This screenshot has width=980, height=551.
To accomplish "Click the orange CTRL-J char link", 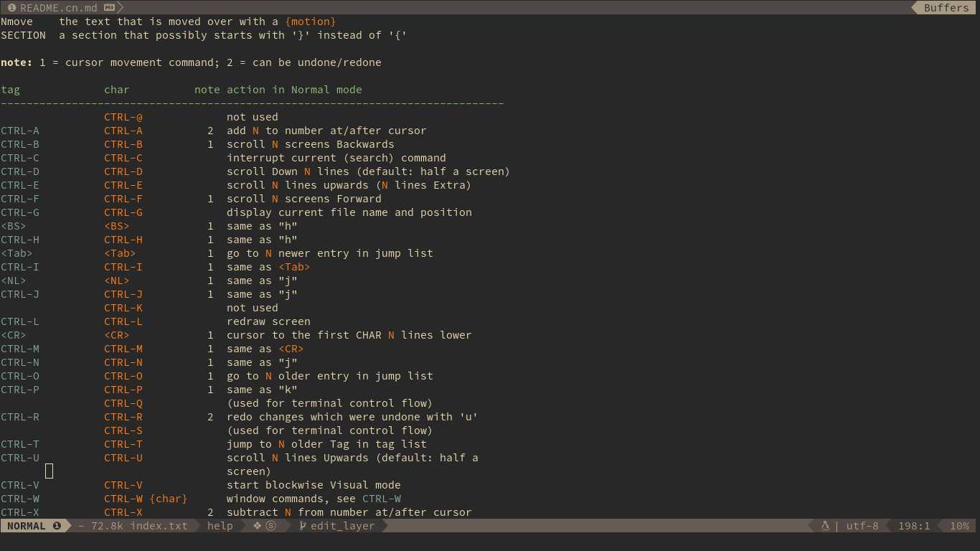I will (x=123, y=294).
